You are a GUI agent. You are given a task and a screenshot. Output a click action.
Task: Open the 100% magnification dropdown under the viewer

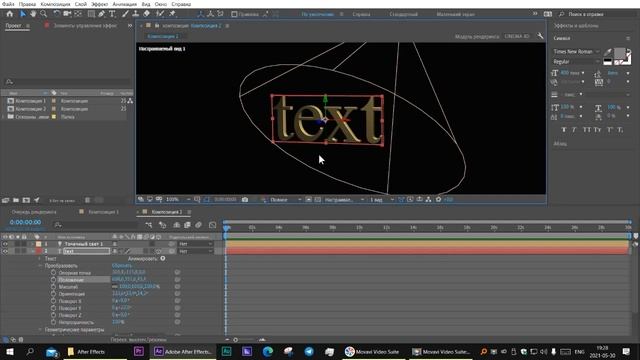(x=178, y=200)
